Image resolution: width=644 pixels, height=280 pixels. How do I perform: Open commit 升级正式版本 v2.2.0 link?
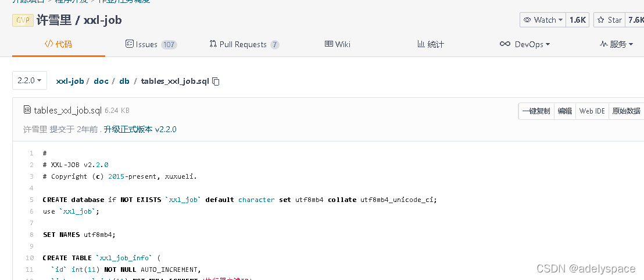[140, 129]
